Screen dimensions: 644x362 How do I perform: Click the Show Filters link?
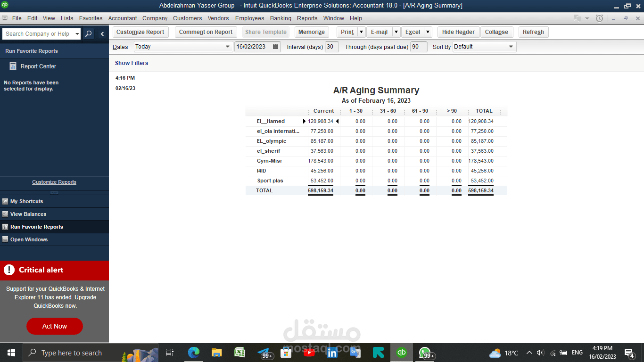132,63
